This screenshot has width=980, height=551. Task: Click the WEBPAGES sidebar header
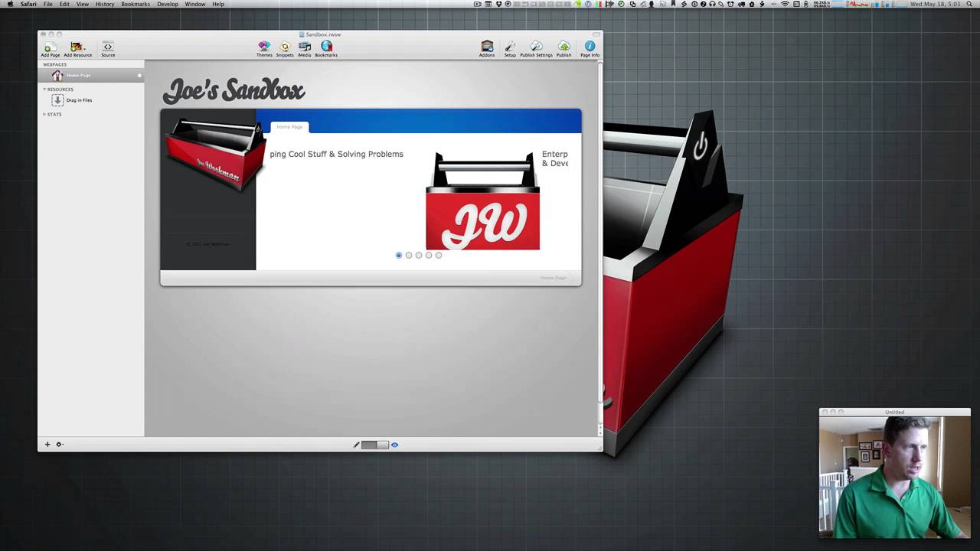click(x=54, y=65)
